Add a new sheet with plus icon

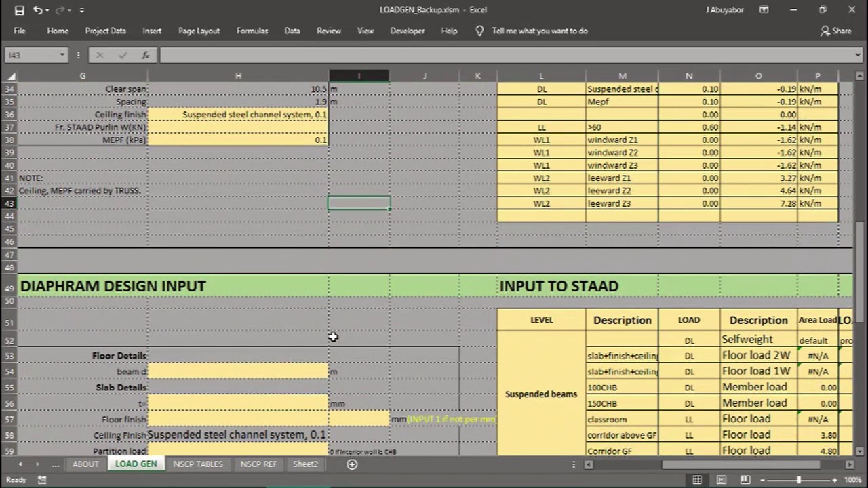(352, 464)
